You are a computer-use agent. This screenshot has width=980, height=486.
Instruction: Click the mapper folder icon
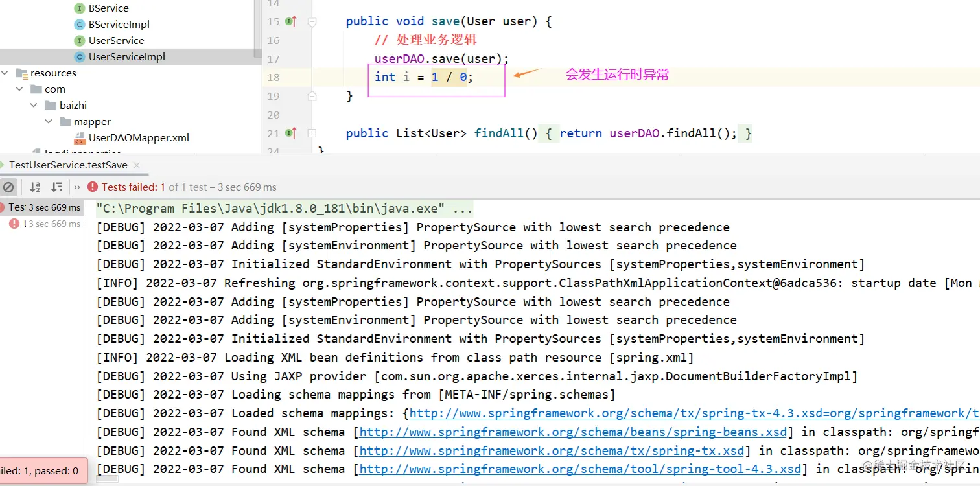pyautogui.click(x=65, y=122)
